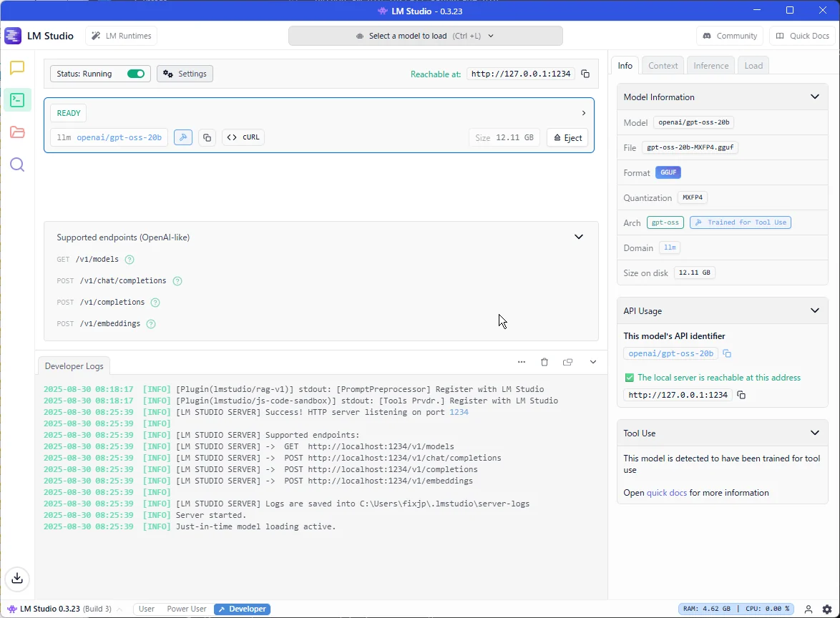This screenshot has height=618, width=840.
Task: Open app settings gear in status bar
Action: pyautogui.click(x=827, y=609)
